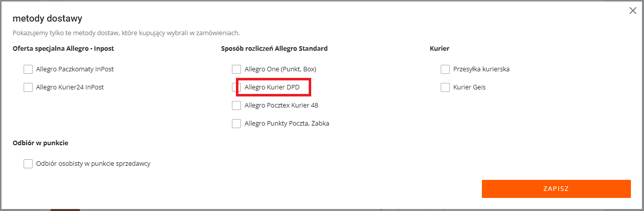The width and height of the screenshot is (644, 211).
Task: Toggle the Allegro Pocztex Kurier 48 checkbox
Action: pyautogui.click(x=236, y=105)
